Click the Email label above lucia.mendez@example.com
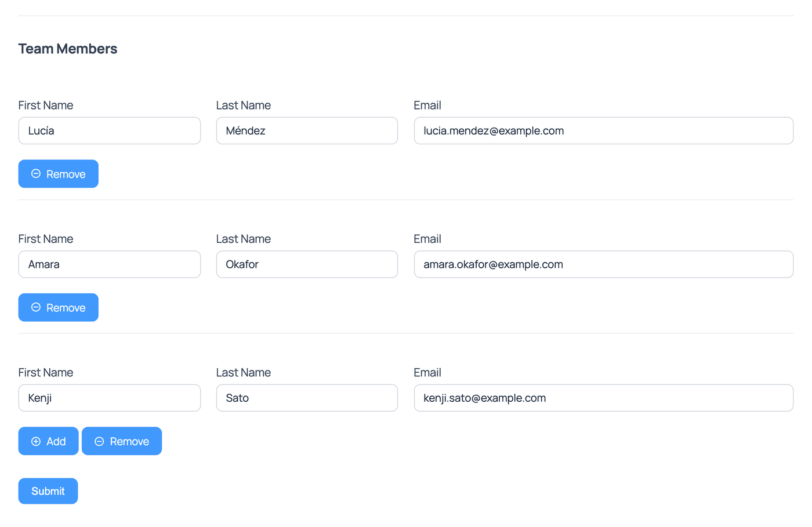This screenshot has width=812, height=527. [427, 106]
